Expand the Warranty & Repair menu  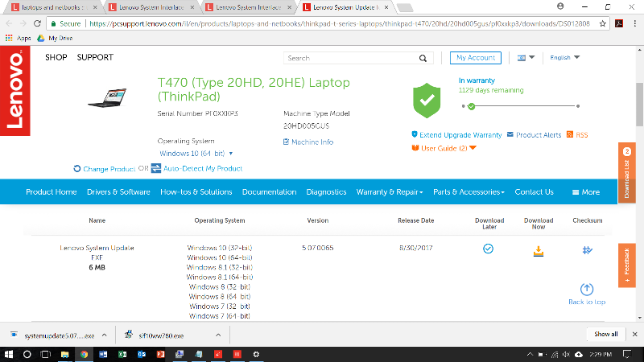[x=390, y=192]
